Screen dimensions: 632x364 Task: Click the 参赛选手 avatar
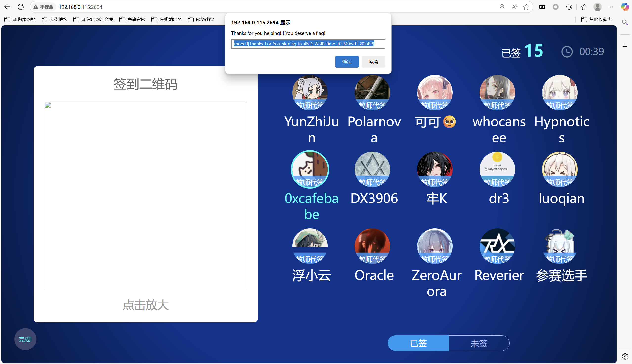click(x=560, y=246)
